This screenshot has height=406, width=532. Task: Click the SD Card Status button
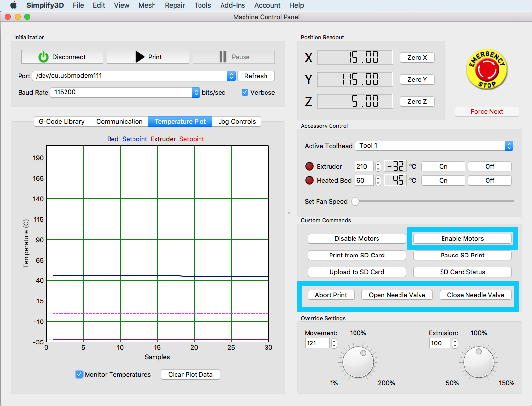tap(462, 272)
